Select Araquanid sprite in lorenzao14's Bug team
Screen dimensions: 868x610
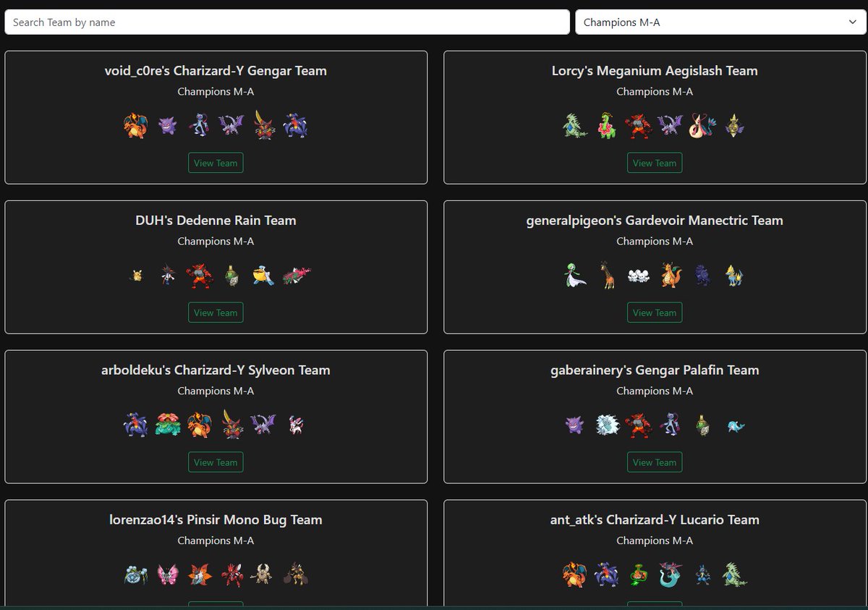click(136, 575)
